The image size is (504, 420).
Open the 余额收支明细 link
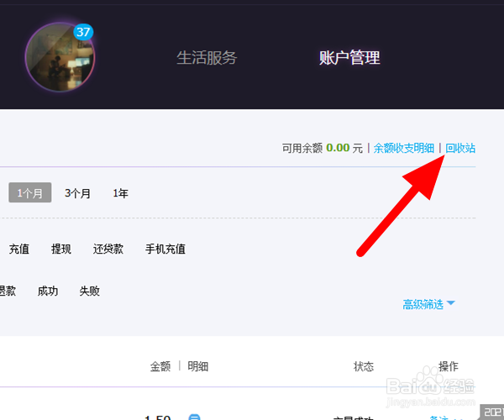pyautogui.click(x=404, y=148)
